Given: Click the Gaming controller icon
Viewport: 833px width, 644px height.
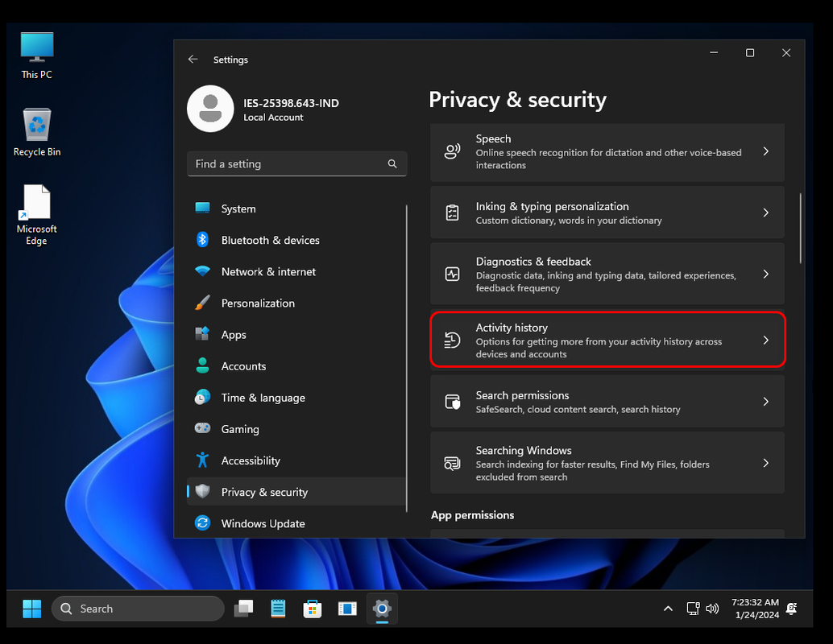Looking at the screenshot, I should 202,428.
